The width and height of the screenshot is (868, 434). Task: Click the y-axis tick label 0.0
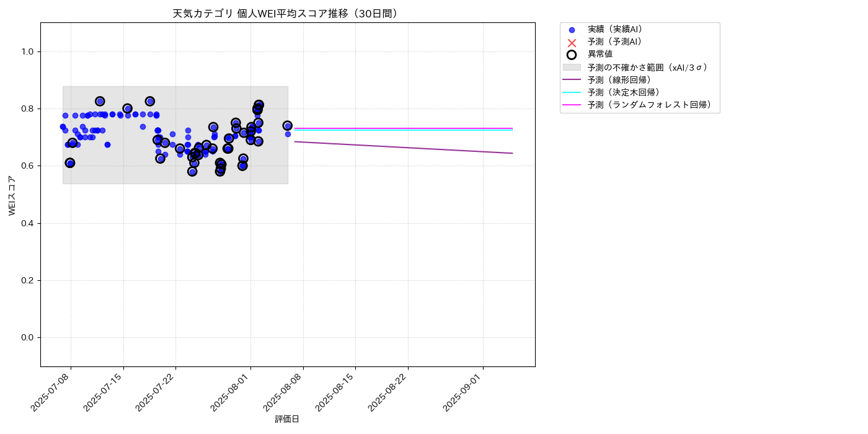point(29,337)
